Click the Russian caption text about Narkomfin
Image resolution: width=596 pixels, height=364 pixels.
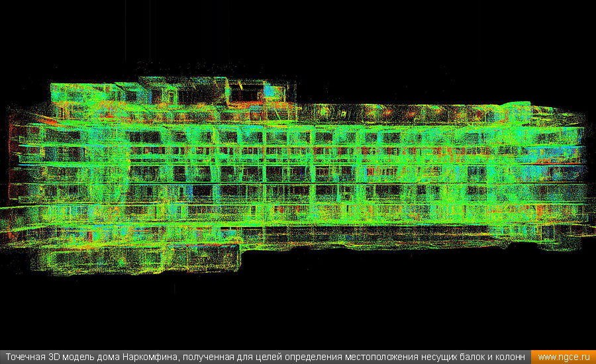coord(265,357)
